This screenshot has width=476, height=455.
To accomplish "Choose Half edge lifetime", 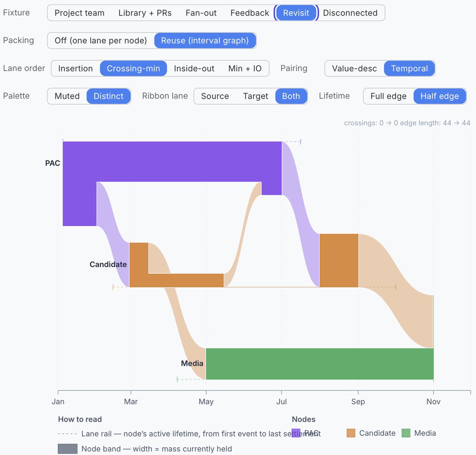I will [x=440, y=96].
